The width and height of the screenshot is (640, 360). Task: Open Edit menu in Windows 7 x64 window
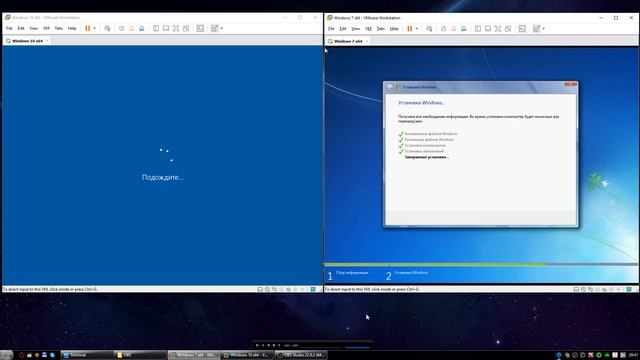343,29
